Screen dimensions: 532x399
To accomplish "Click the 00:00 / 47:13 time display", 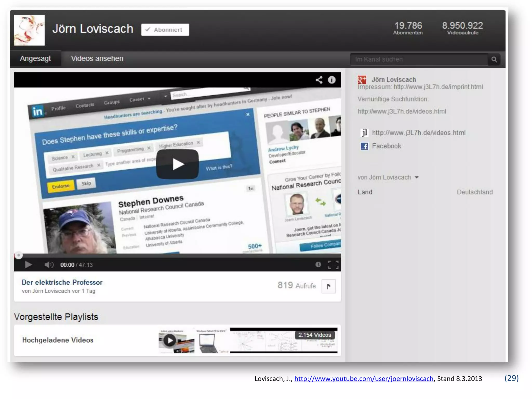I will pyautogui.click(x=76, y=265).
